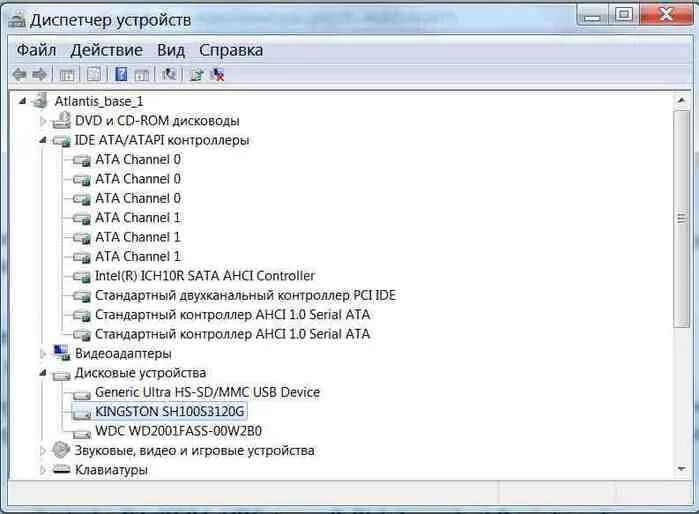Expand the Клавиатуры branch
This screenshot has height=514, width=699.
[43, 470]
